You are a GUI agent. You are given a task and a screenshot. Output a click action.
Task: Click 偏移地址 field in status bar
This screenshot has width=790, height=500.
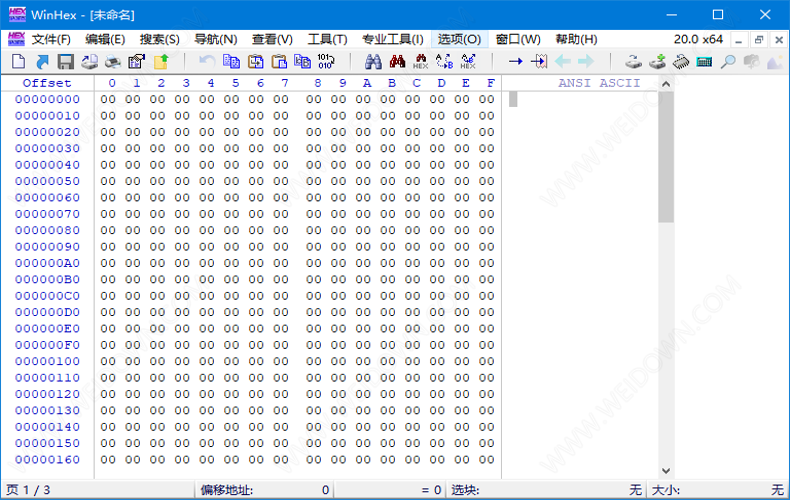click(x=265, y=490)
